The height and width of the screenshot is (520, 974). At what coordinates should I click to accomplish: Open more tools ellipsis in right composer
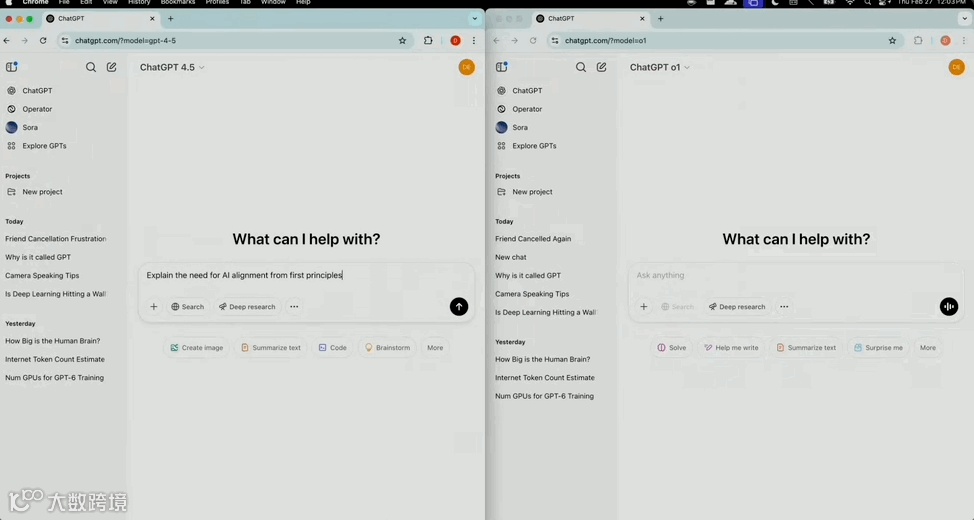(784, 306)
